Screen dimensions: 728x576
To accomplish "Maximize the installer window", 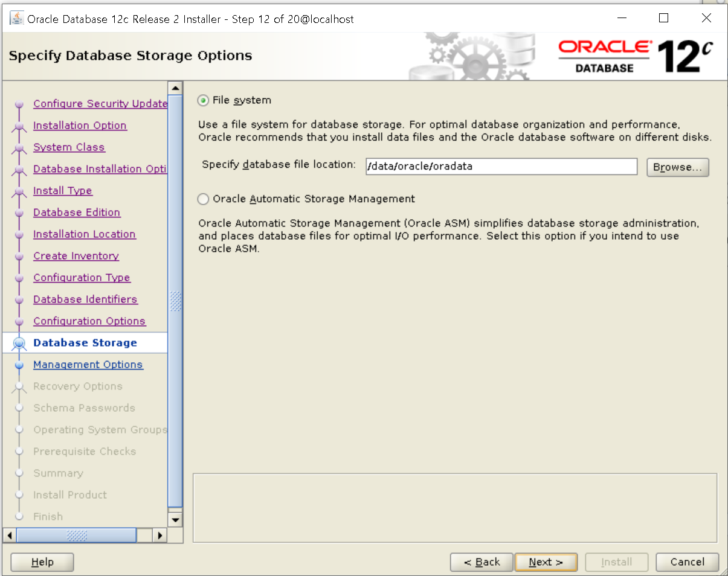I will (x=663, y=18).
